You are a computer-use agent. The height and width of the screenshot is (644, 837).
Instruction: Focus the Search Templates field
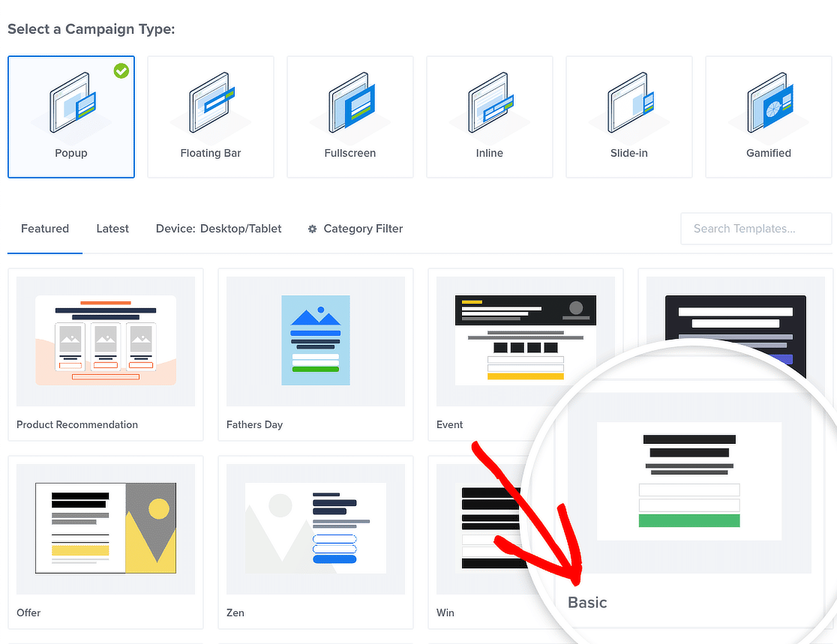pyautogui.click(x=756, y=228)
